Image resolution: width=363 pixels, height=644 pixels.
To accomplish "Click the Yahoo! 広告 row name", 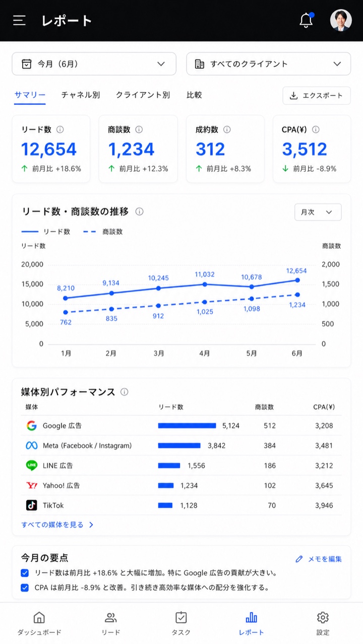I will [61, 485].
